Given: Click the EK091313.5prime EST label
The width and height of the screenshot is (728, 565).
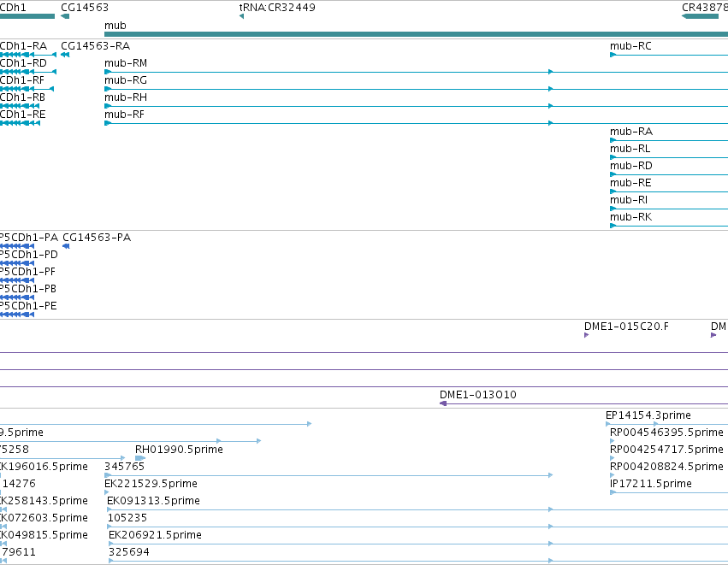Looking at the screenshot, I should click(153, 501).
